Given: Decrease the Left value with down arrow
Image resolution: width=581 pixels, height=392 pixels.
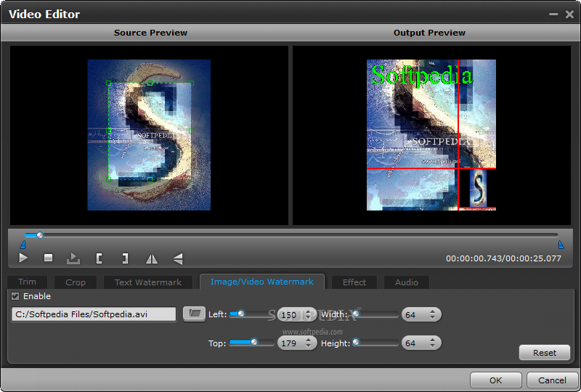Looking at the screenshot, I should [x=308, y=318].
